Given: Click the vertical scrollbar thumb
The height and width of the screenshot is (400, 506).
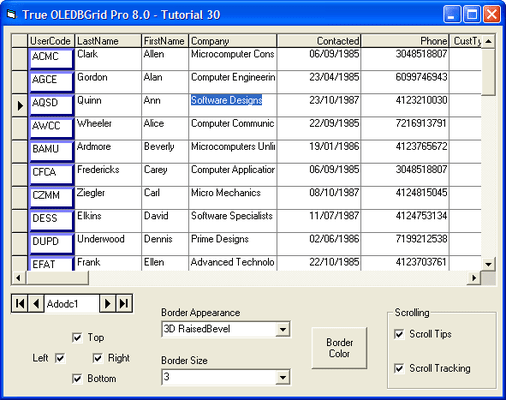Looking at the screenshot, I should [x=488, y=72].
